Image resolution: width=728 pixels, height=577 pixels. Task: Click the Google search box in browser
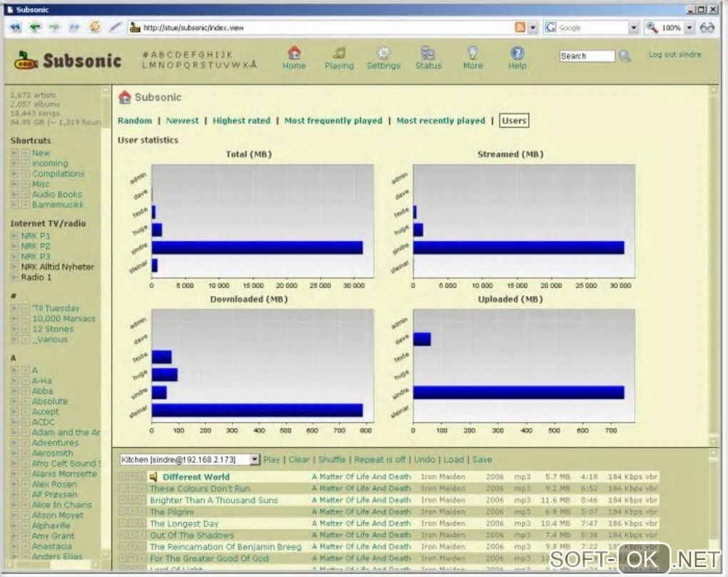point(592,28)
